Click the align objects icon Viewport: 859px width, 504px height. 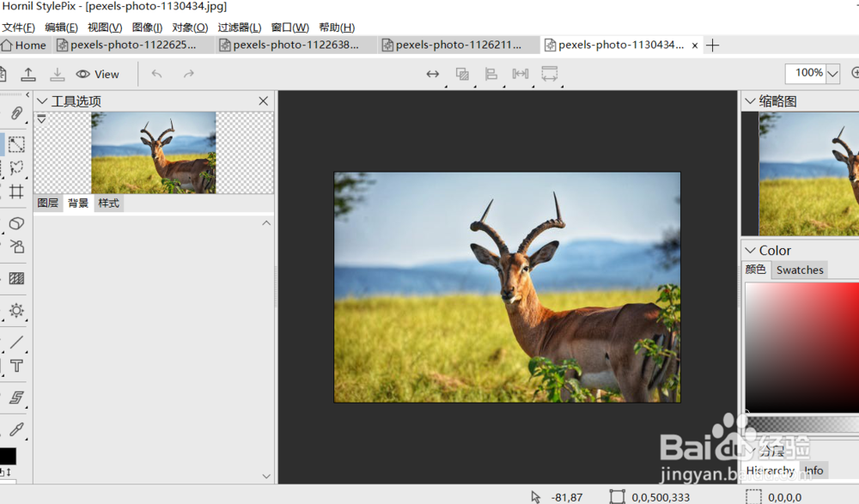coord(490,74)
